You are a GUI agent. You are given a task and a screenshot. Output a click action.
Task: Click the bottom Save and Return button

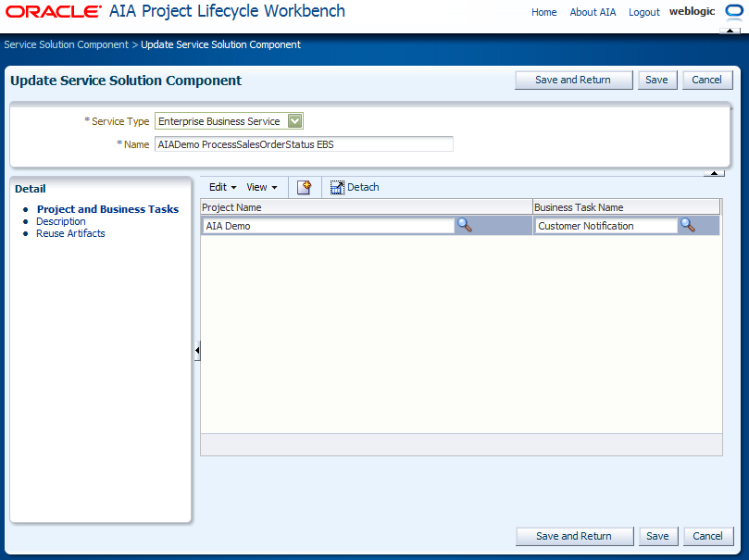pos(574,536)
